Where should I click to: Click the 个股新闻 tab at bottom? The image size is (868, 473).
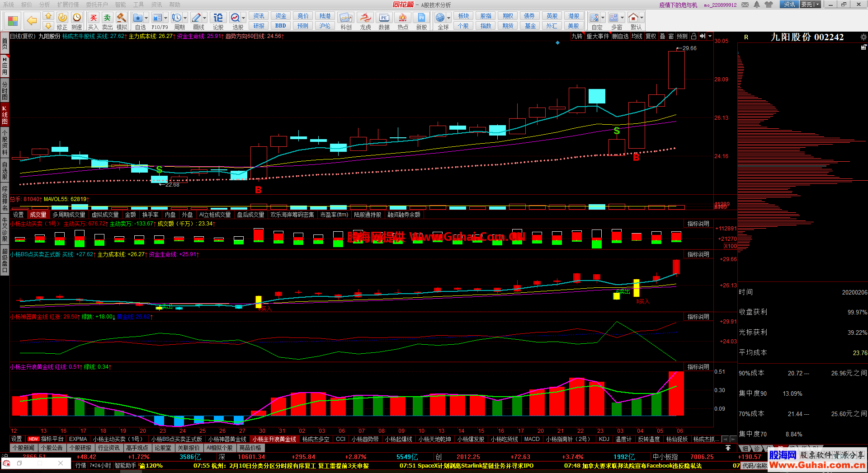24,448
